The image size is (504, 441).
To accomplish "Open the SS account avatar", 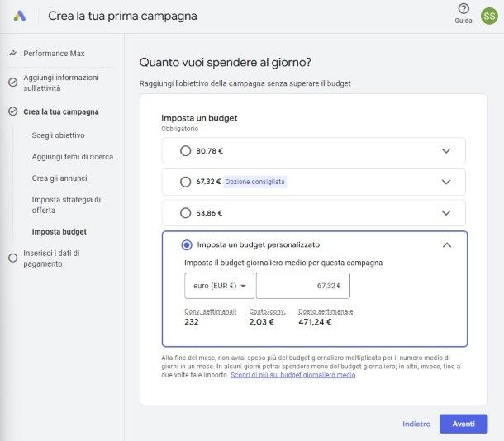I will [x=489, y=16].
